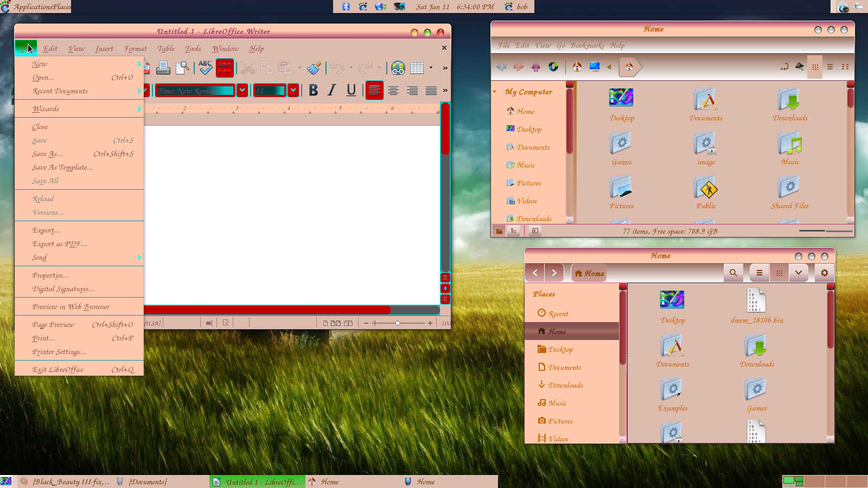The height and width of the screenshot is (488, 868).
Task: Choose Recent Documents in File menu
Action: tap(79, 91)
